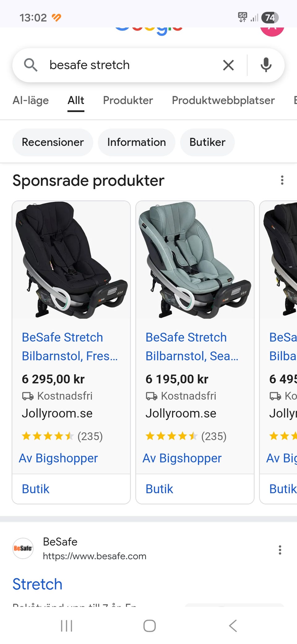Select the Information filter chip
Screen dimensions: 297x644
point(136,142)
